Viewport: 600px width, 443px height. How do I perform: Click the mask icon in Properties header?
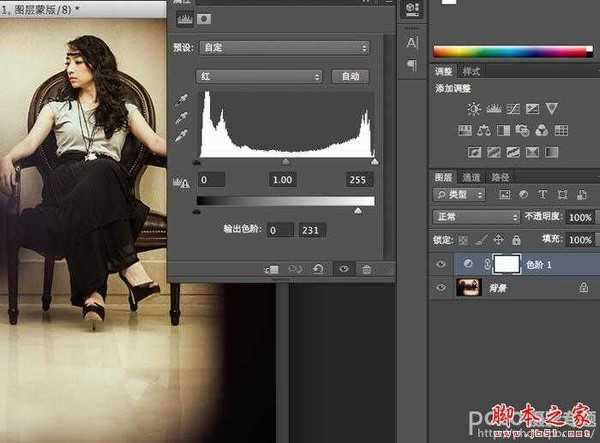pos(204,18)
